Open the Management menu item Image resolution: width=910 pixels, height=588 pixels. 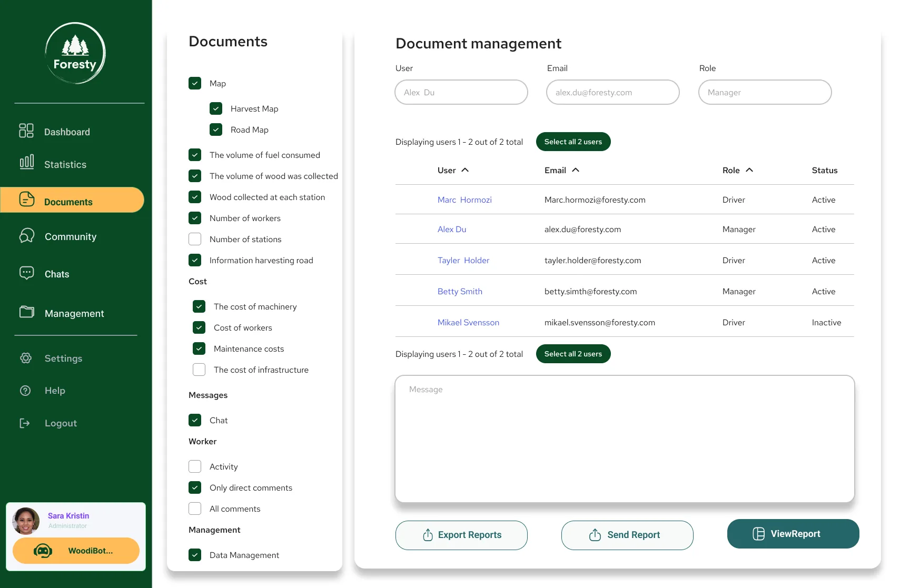[74, 313]
